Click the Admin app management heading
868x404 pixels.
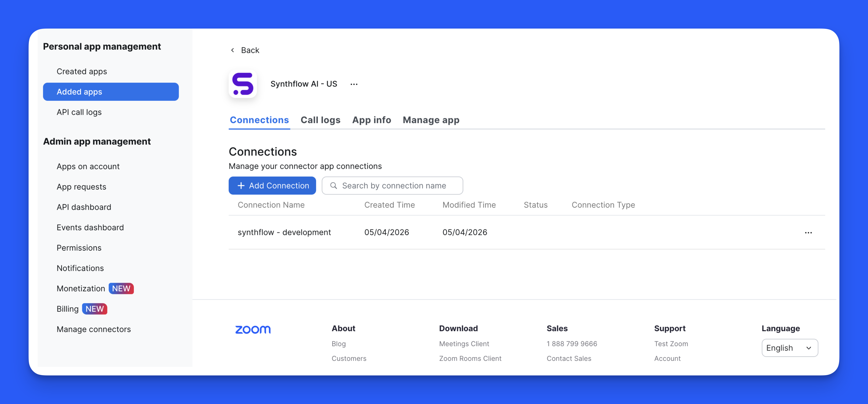(97, 141)
